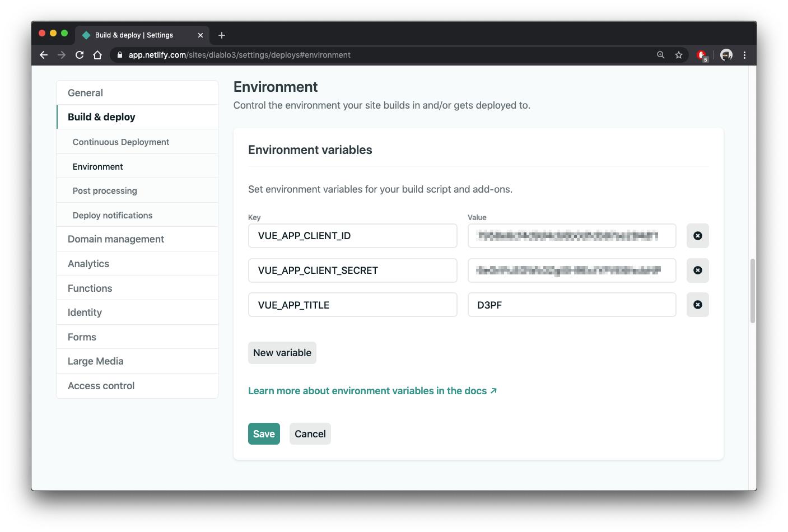Open the browser zoom control

point(661,55)
